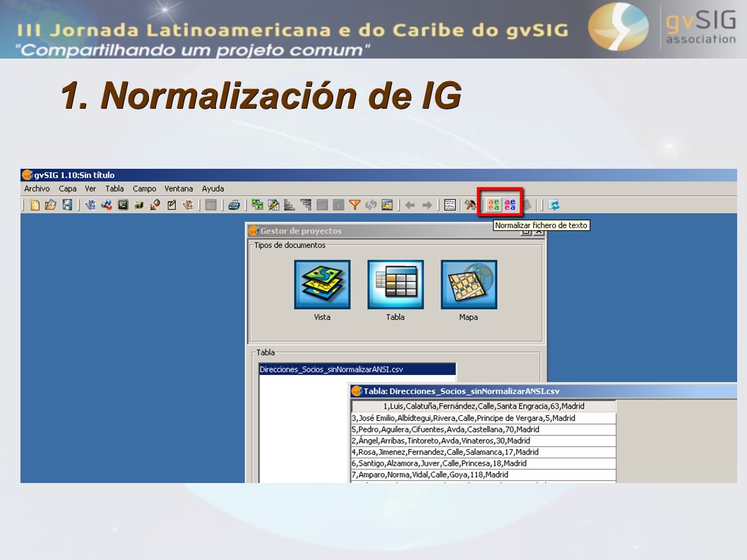
Task: Click the printer icon in toolbar
Action: tap(234, 205)
